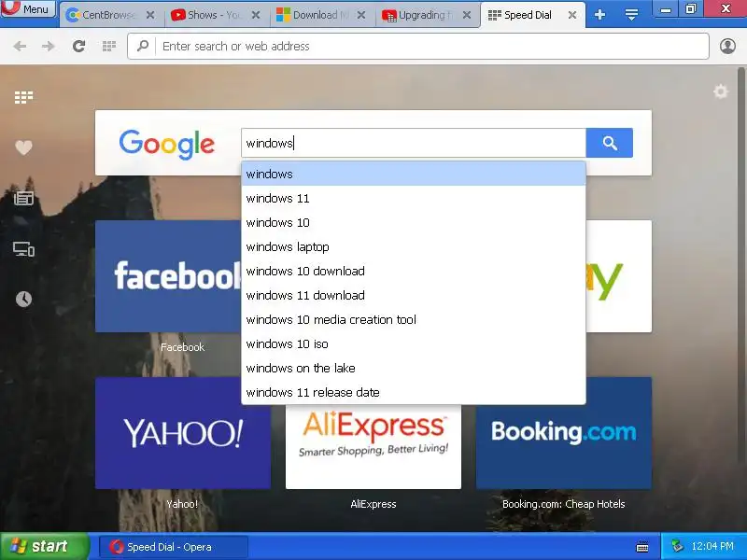Select the 'windows 11' suggestion

(x=414, y=198)
